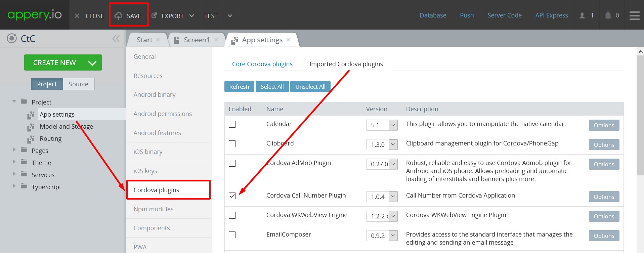Expand the Pages folder
The width and height of the screenshot is (644, 253).
(14, 150)
